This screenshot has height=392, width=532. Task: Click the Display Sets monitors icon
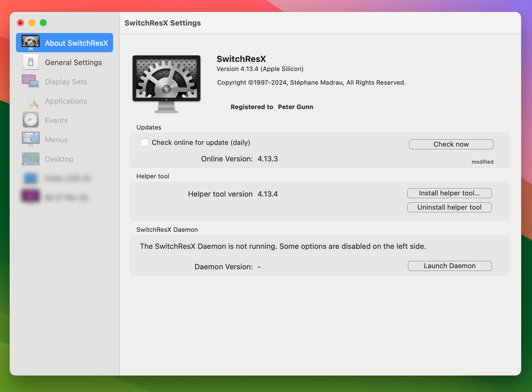tap(30, 81)
